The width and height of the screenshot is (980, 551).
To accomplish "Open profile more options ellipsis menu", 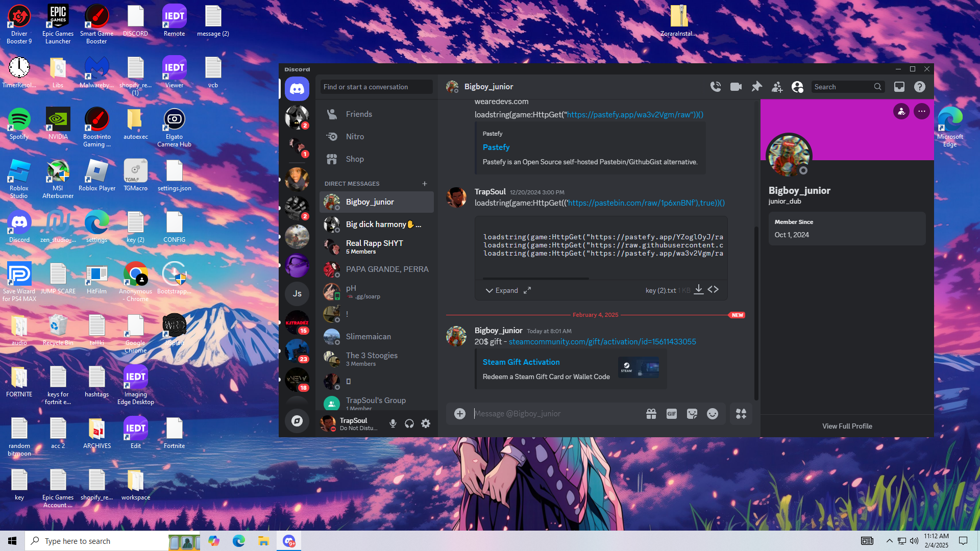I will [921, 111].
